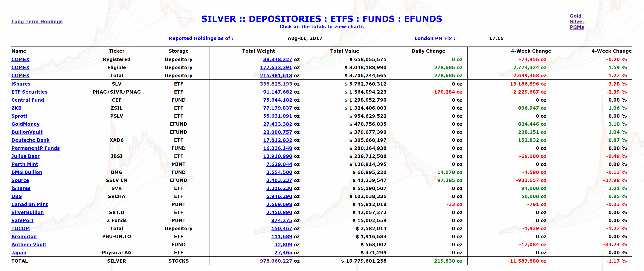Select Source 4-week change -27.98 %
Image resolution: width=644 pixels, height=271 pixels.
pyautogui.click(x=615, y=180)
